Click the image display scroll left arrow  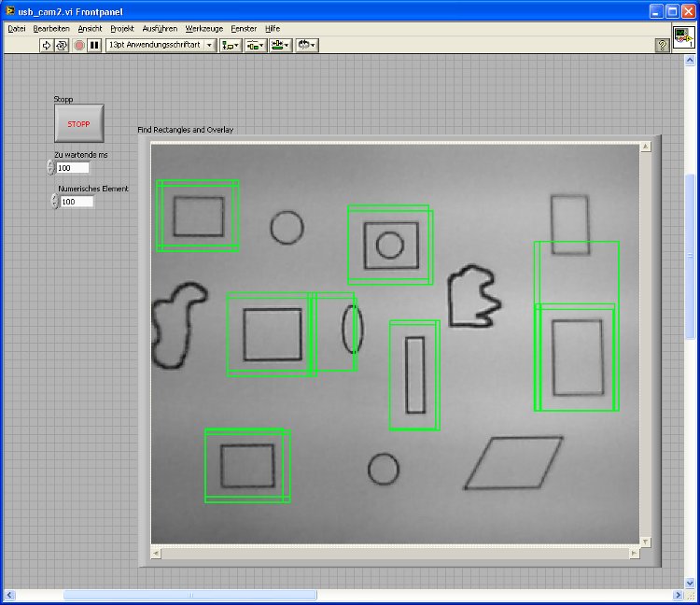click(x=156, y=554)
